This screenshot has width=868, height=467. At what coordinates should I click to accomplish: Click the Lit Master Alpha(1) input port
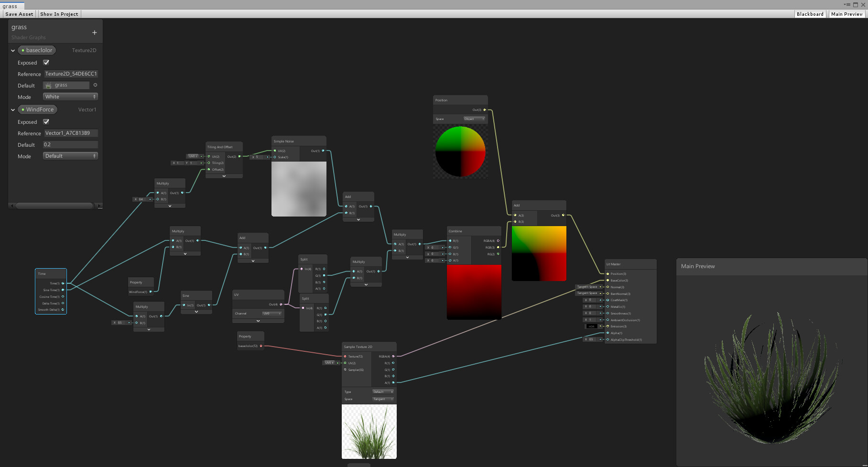coord(608,333)
